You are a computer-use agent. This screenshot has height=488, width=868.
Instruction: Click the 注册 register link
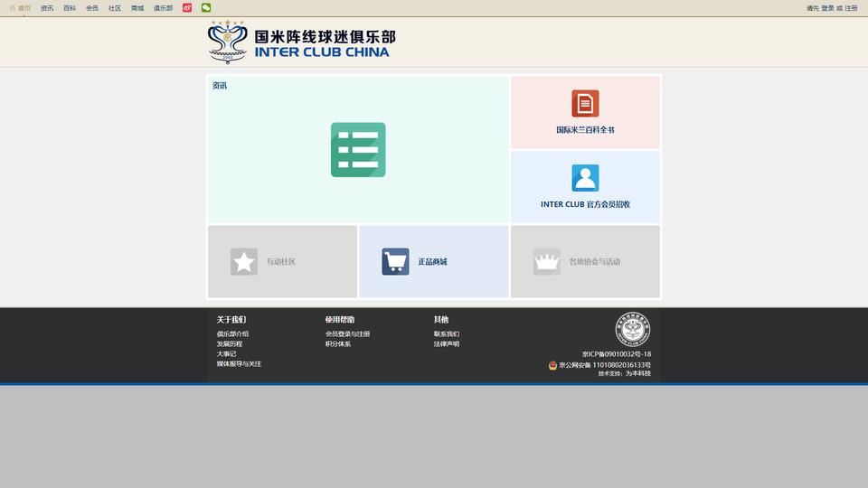click(851, 8)
